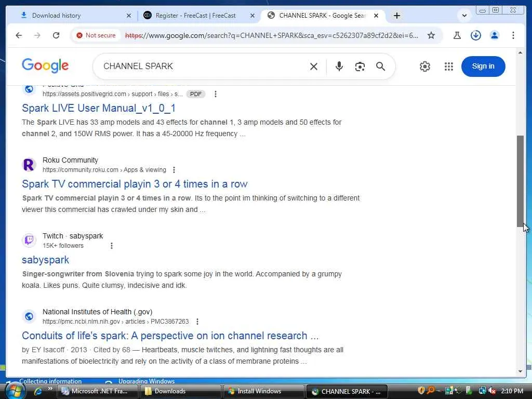
Task: Click the assets.positivegrid.com URL breadcrumb
Action: click(113, 94)
